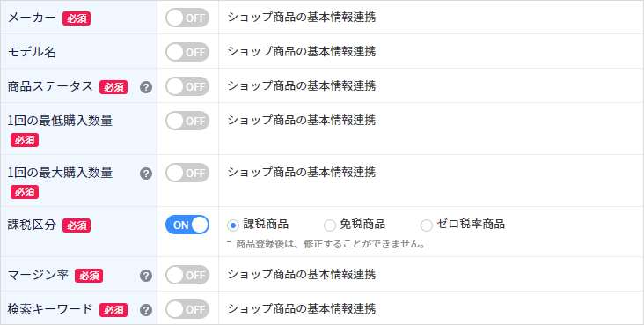Click ショップ商品の基本情報連携 text in メーカー row

[302, 18]
